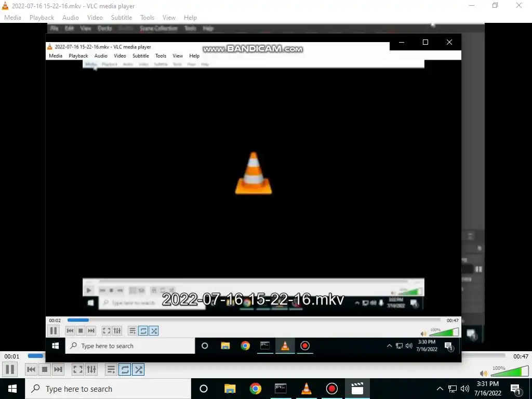The height and width of the screenshot is (399, 532).
Task: Click Media menu in recorded inner VLC window
Action: coord(56,56)
